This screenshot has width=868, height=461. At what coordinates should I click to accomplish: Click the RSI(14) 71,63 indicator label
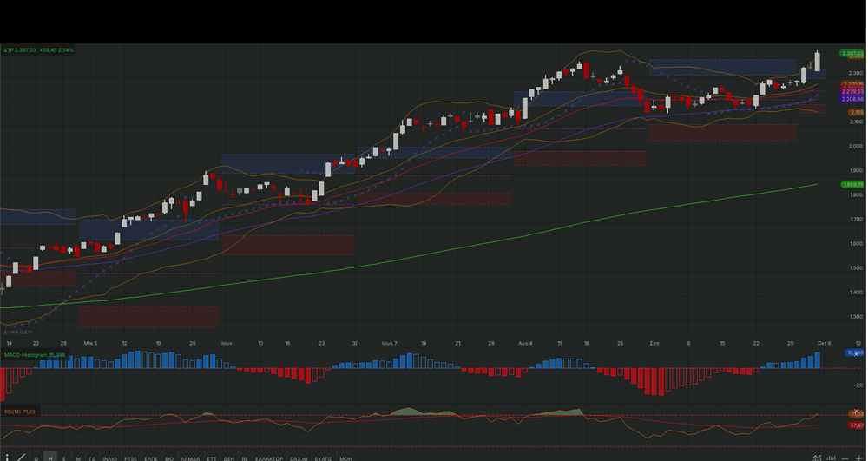coord(20,412)
